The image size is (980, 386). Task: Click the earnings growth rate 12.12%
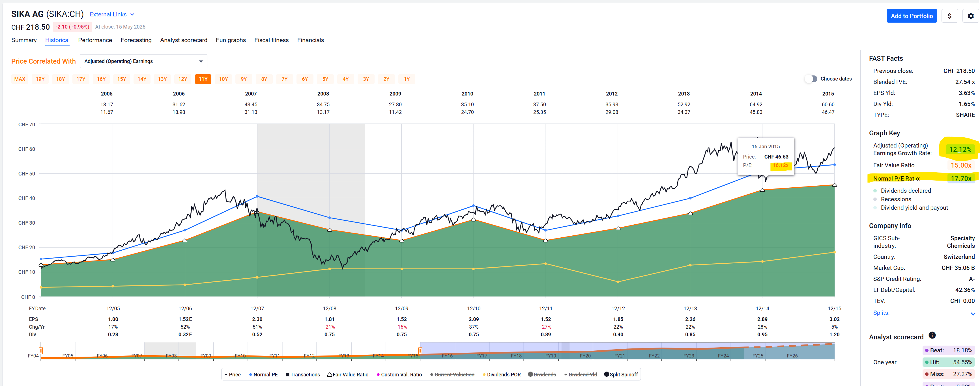click(960, 149)
